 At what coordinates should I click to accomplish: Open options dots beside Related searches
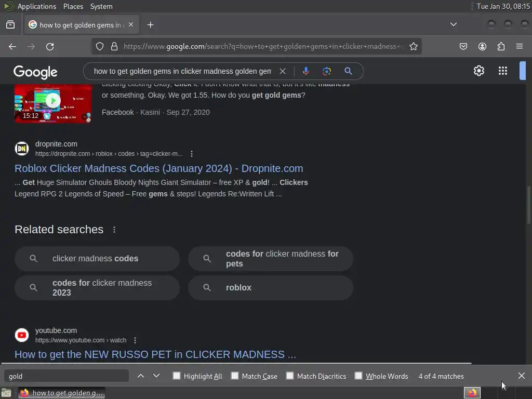point(114,230)
